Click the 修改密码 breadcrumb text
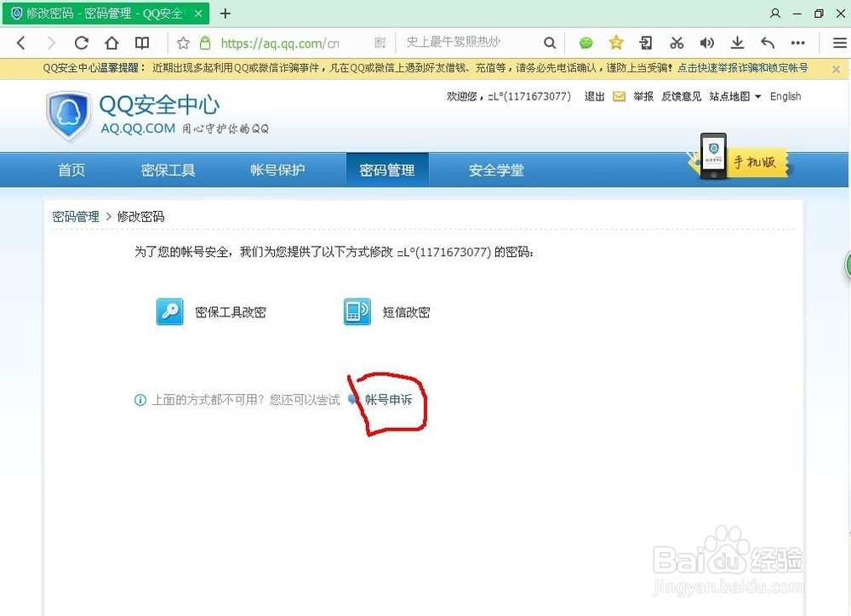The height and width of the screenshot is (616, 851). [x=140, y=217]
